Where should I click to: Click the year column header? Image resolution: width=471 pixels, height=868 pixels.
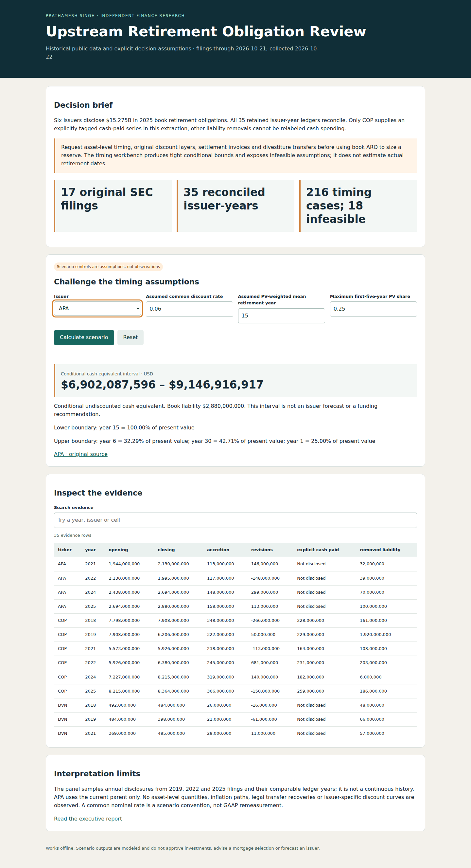coord(90,550)
